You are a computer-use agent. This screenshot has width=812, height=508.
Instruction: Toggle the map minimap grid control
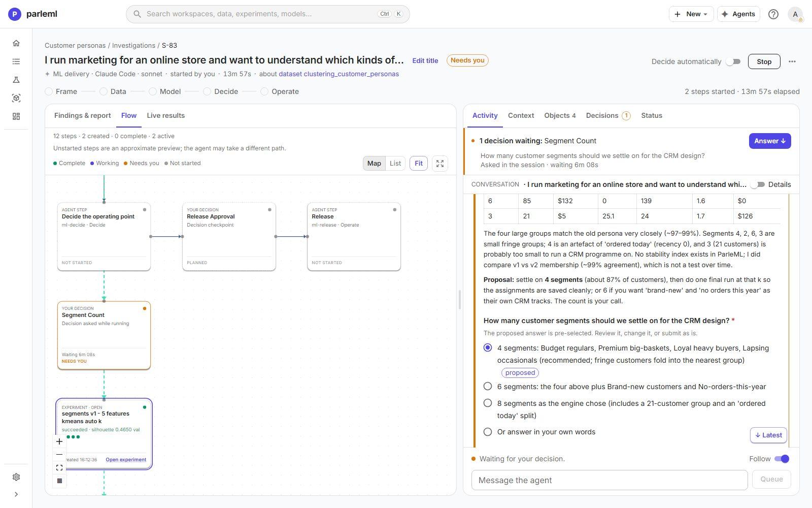(x=59, y=481)
